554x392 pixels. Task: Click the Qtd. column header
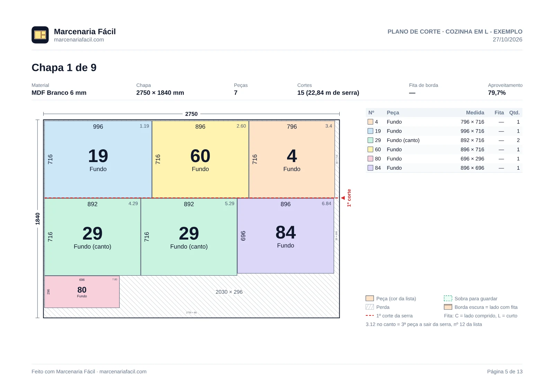coord(514,113)
